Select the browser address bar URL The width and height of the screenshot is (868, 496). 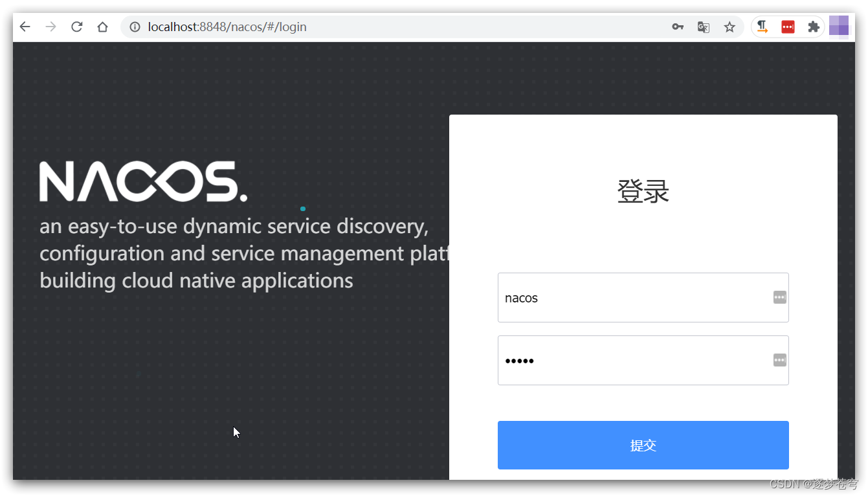click(227, 27)
